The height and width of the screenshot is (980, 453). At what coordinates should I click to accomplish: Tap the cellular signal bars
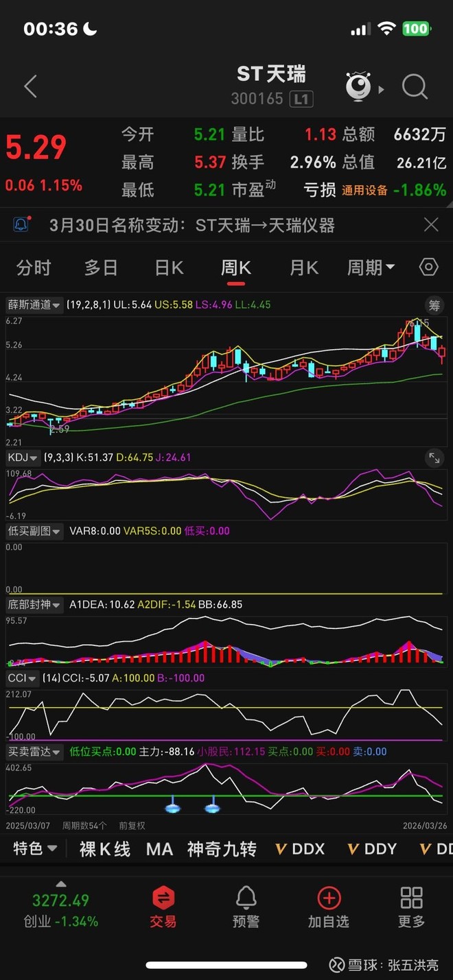point(360,29)
